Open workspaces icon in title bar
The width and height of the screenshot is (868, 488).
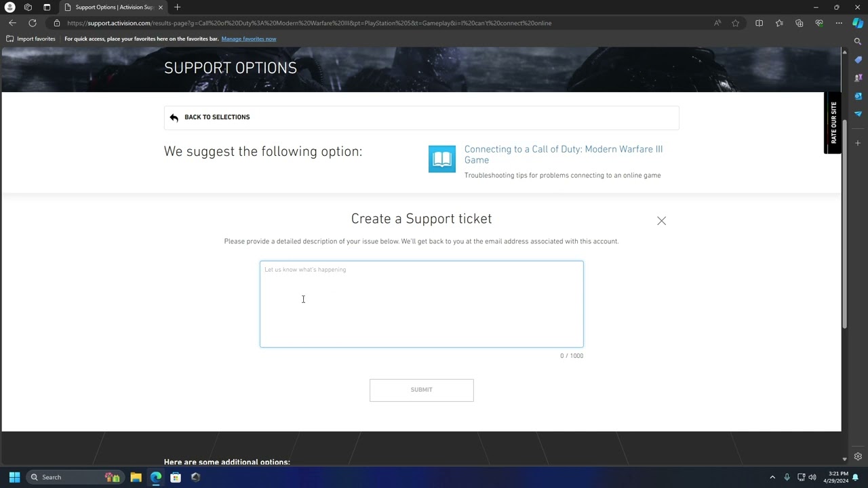pos(28,7)
